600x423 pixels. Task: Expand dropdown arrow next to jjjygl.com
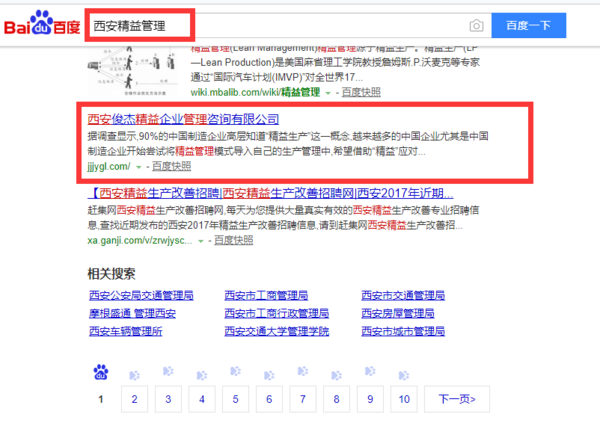click(x=139, y=167)
